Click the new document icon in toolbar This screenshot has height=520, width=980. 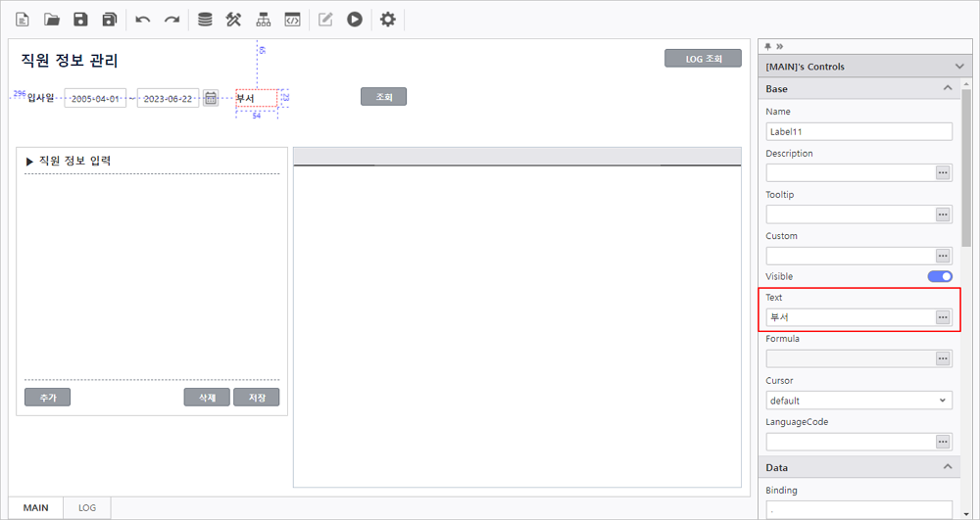[x=23, y=20]
